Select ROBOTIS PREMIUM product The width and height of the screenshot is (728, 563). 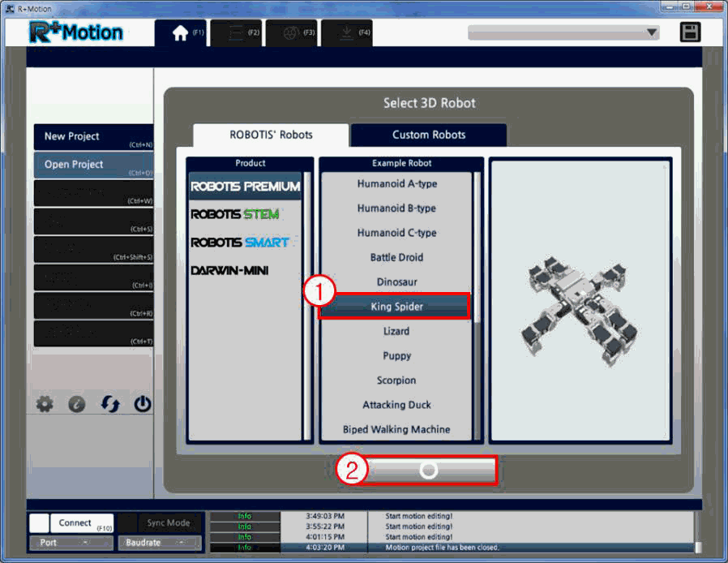tap(245, 187)
